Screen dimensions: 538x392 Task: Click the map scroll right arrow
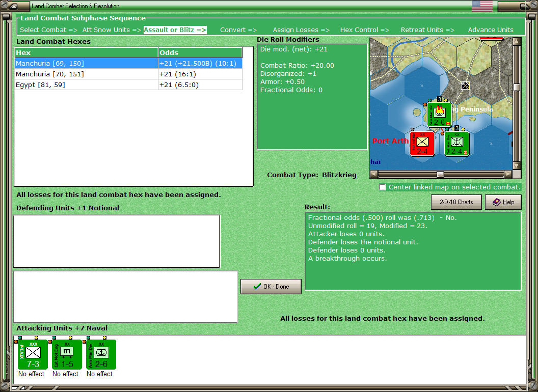click(508, 174)
